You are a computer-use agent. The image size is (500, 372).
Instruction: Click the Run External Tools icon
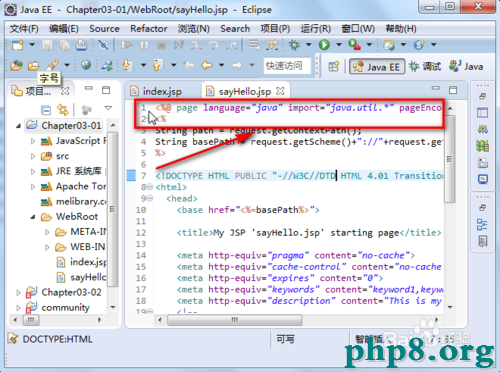click(x=354, y=45)
